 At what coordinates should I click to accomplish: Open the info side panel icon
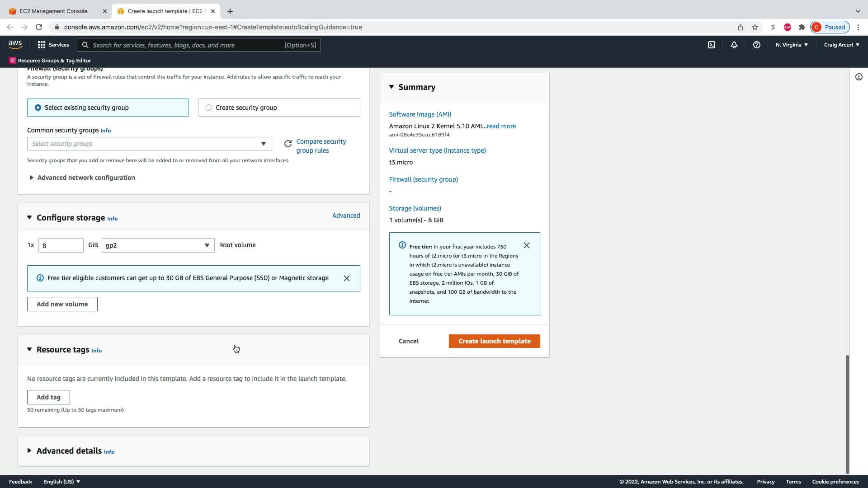(859, 77)
